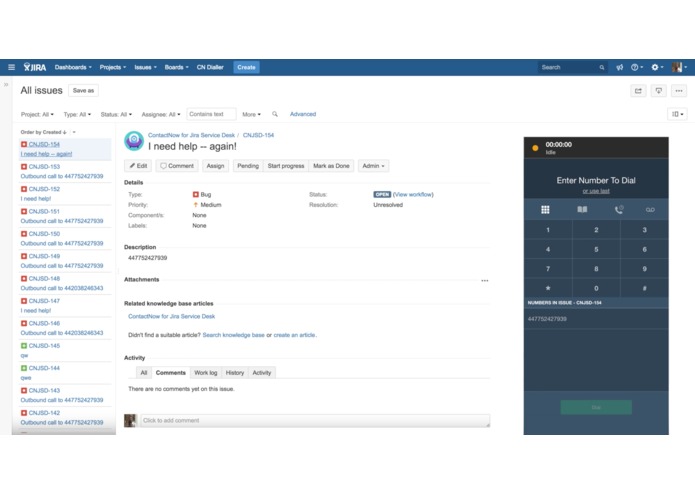
Task: Expand the Project: All filter
Action: pyautogui.click(x=37, y=114)
